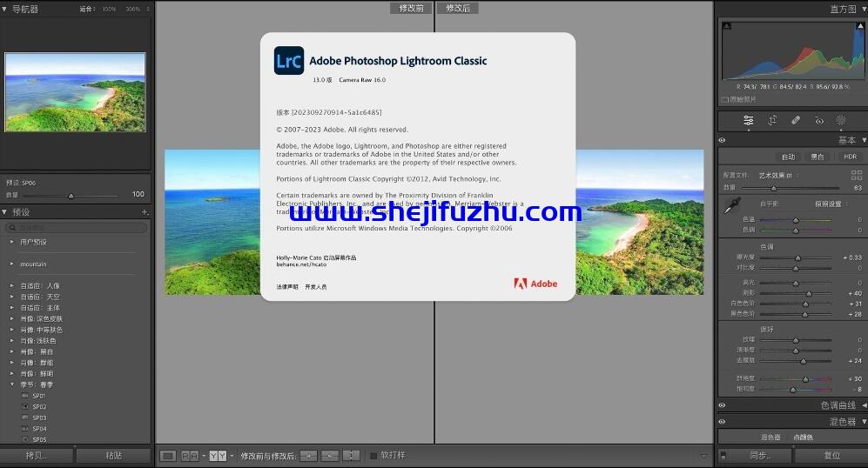Apply the SP04 preset

[39, 429]
